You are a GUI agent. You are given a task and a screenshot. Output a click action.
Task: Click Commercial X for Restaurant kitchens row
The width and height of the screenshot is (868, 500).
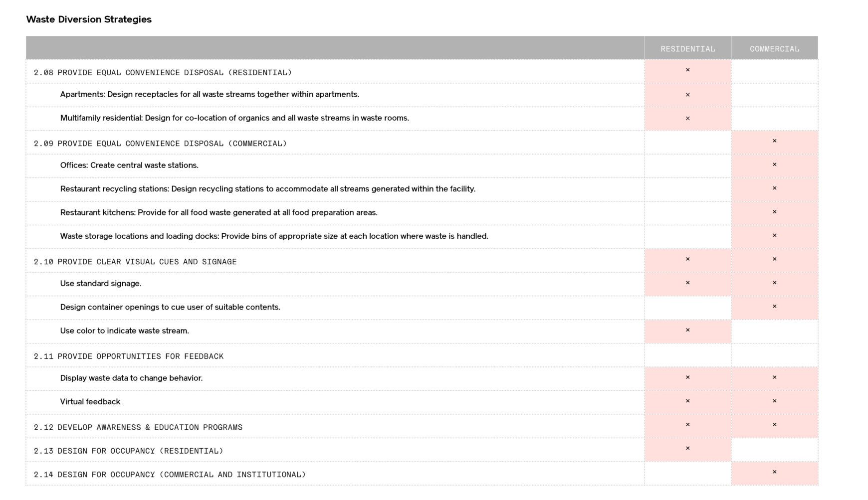[x=774, y=212]
